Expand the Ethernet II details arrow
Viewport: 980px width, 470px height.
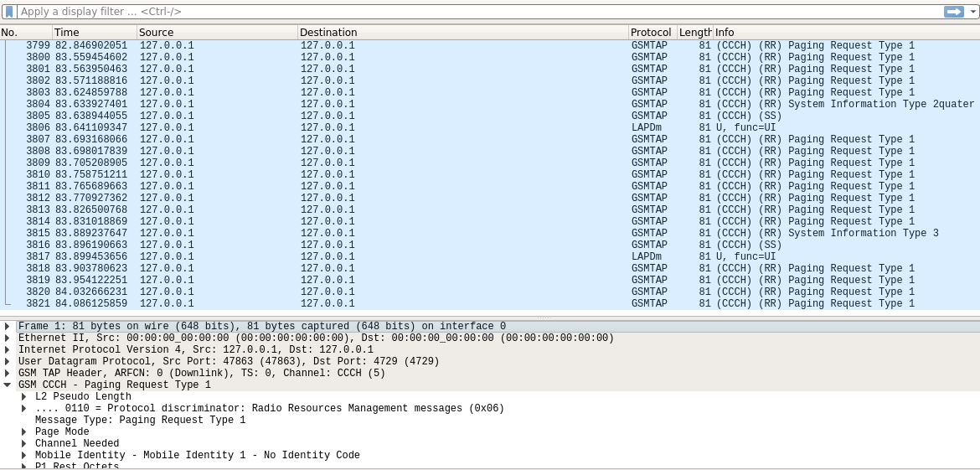point(8,338)
